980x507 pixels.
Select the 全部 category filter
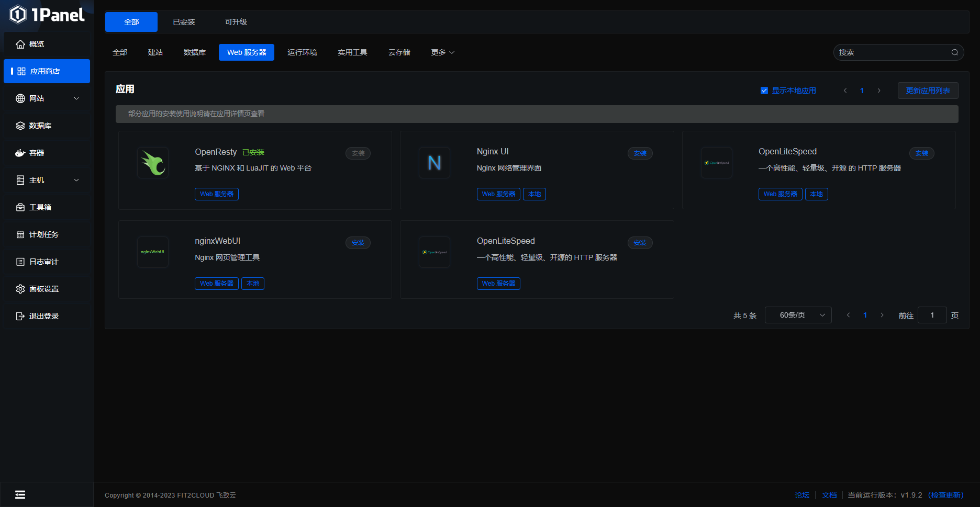click(x=120, y=52)
